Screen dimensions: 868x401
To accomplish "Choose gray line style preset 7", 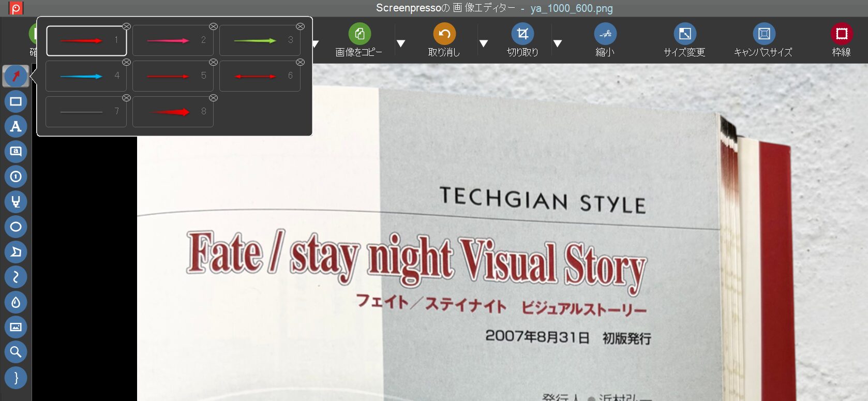I will pos(86,112).
